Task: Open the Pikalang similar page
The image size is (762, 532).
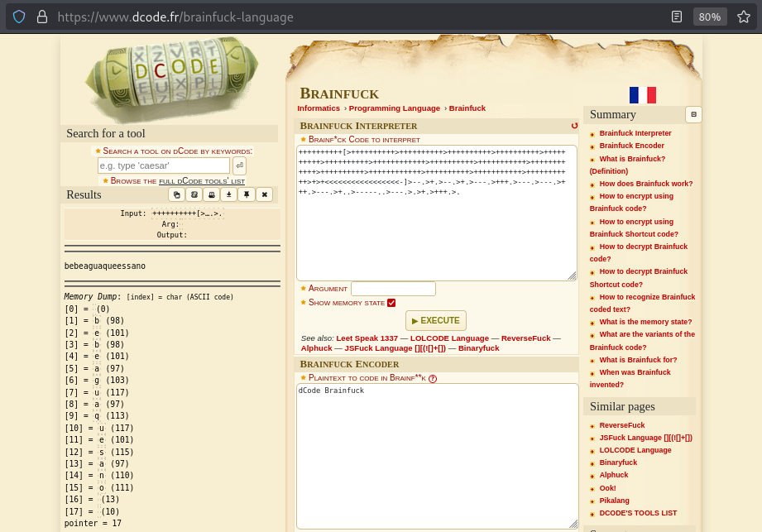Action: point(614,501)
